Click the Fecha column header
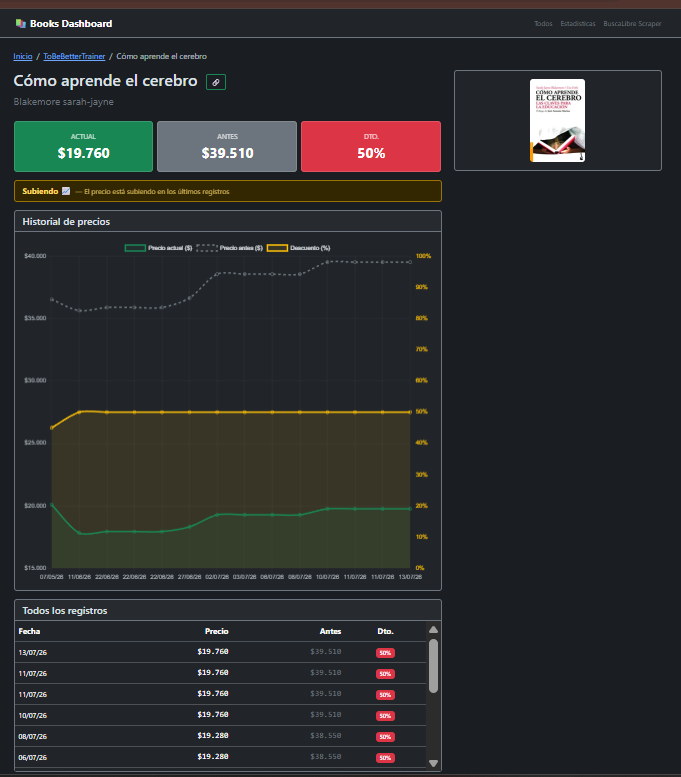Image resolution: width=681 pixels, height=777 pixels. 29,631
